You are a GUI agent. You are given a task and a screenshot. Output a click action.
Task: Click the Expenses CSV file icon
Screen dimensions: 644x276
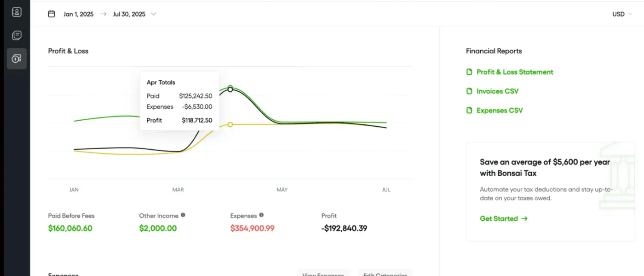click(469, 111)
